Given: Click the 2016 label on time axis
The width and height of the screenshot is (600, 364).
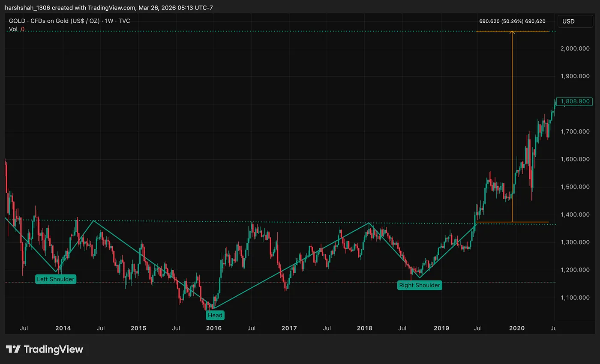Looking at the screenshot, I should [x=214, y=328].
